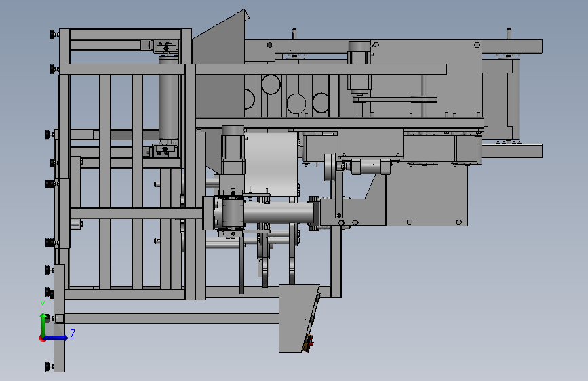Viewport: 588px width, 381px height.
Task: Click the green 'Y' axis label
Action: (43, 305)
